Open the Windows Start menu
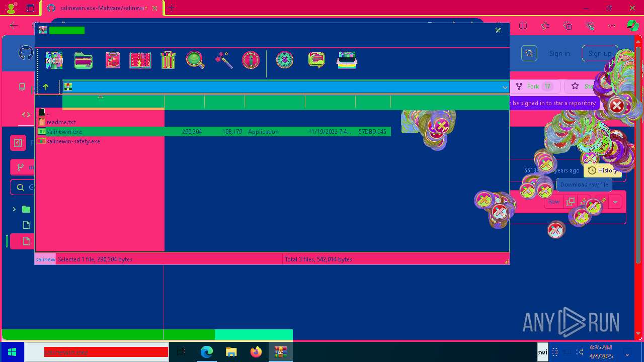 coord(12,352)
